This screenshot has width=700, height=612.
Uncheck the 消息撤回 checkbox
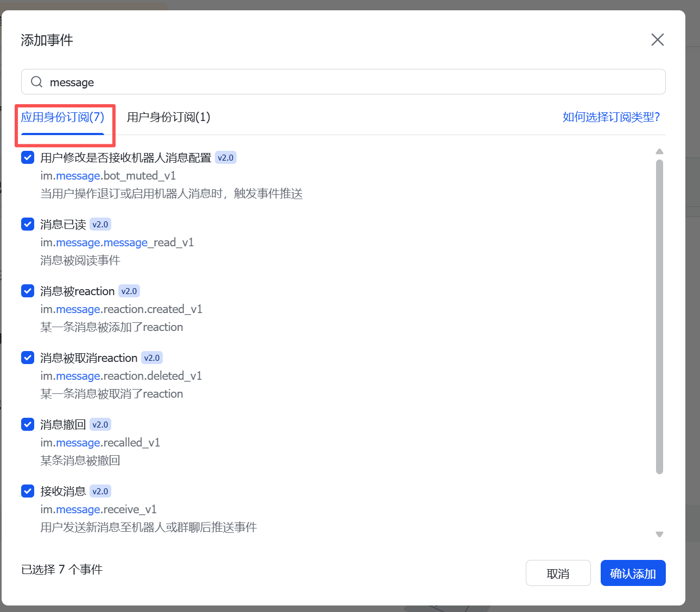click(28, 424)
